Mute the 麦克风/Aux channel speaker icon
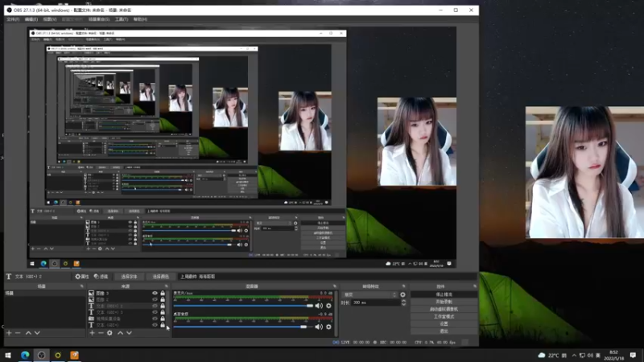The width and height of the screenshot is (644, 362). point(319,306)
